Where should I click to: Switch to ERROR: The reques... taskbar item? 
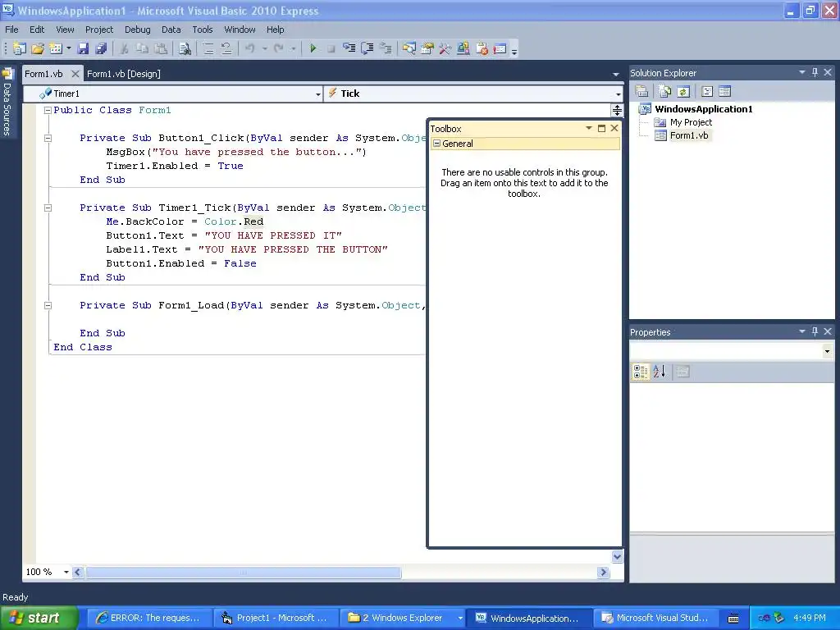pyautogui.click(x=149, y=618)
